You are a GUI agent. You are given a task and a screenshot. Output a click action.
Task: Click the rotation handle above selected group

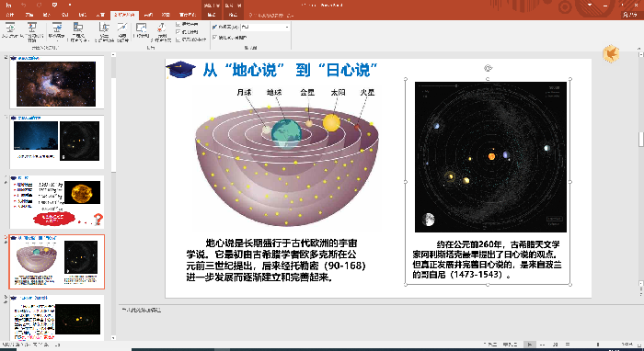(x=488, y=68)
